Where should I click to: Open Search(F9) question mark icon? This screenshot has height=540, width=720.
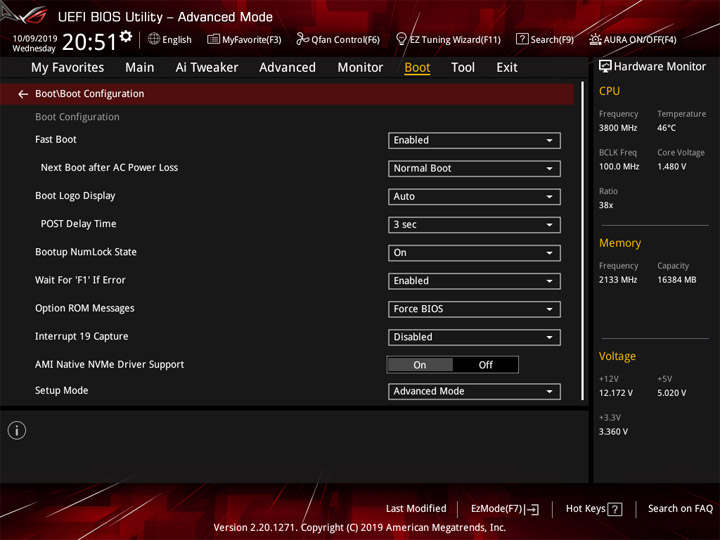tap(522, 39)
